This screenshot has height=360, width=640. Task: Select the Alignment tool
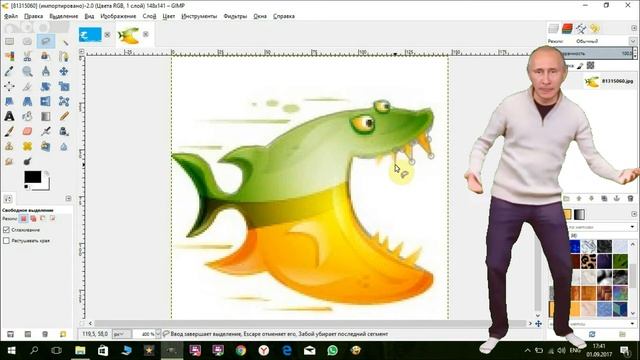[9, 86]
